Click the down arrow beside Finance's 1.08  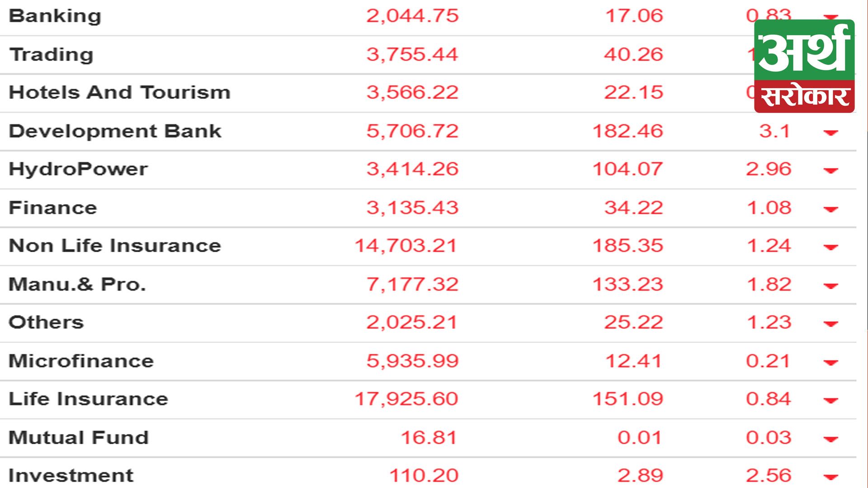point(831,209)
